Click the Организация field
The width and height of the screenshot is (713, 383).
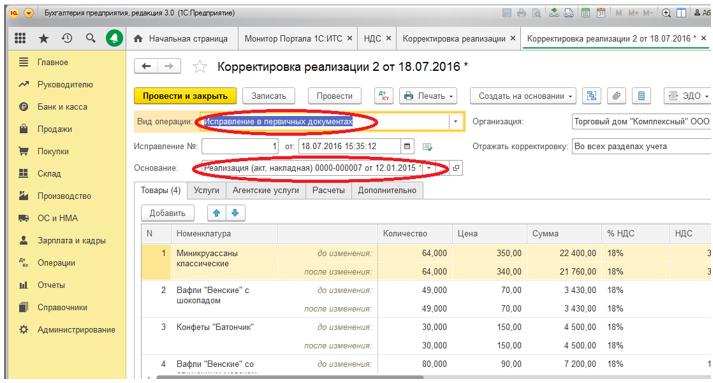point(642,121)
